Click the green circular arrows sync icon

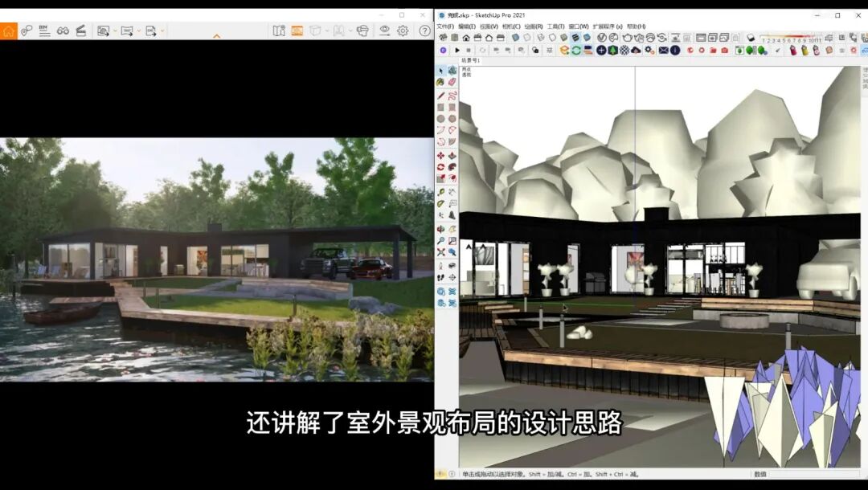[x=575, y=51]
